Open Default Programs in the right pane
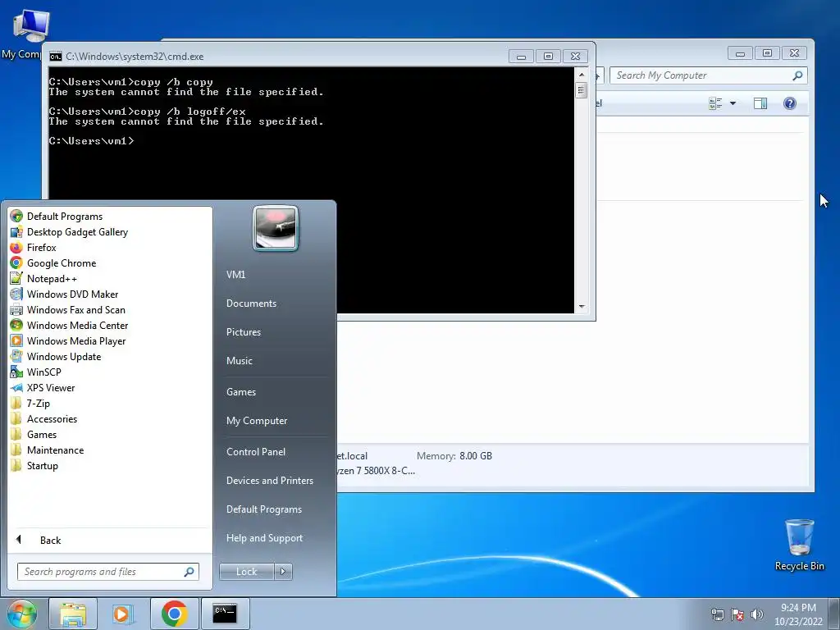The width and height of the screenshot is (840, 630). (263, 509)
